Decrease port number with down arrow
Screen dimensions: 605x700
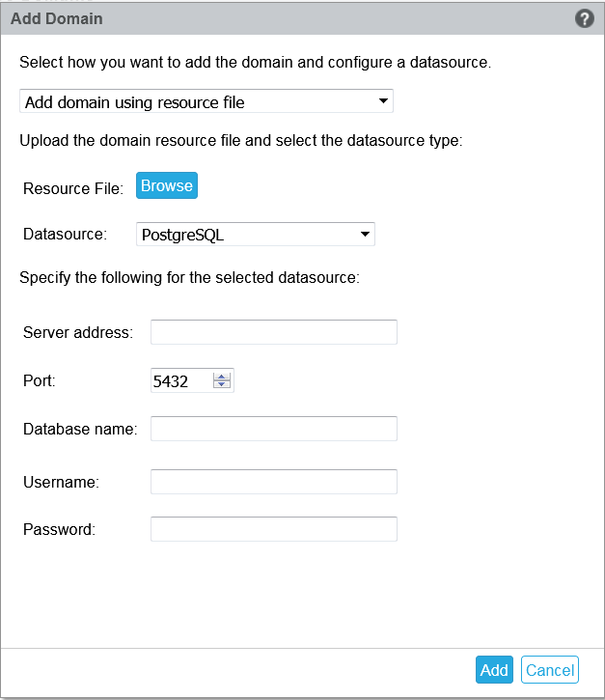tap(223, 386)
